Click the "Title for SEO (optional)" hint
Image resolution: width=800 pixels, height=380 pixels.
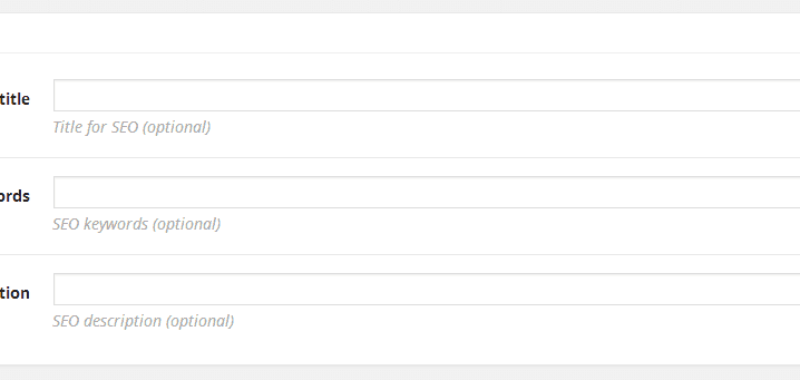pos(132,127)
